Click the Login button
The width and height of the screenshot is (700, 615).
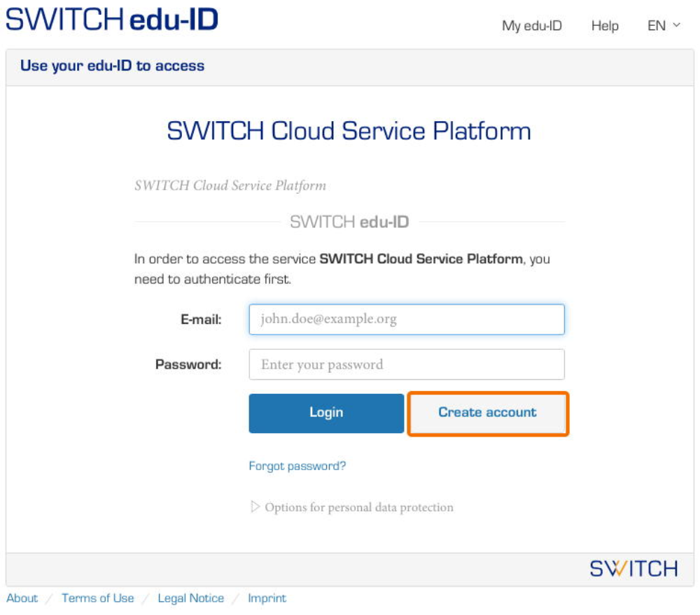pos(326,413)
